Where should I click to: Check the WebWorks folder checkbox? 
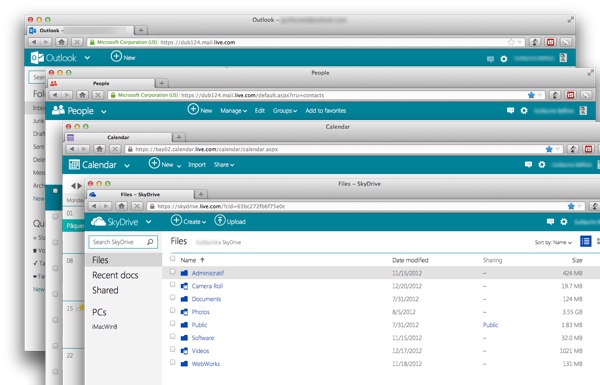coord(173,362)
